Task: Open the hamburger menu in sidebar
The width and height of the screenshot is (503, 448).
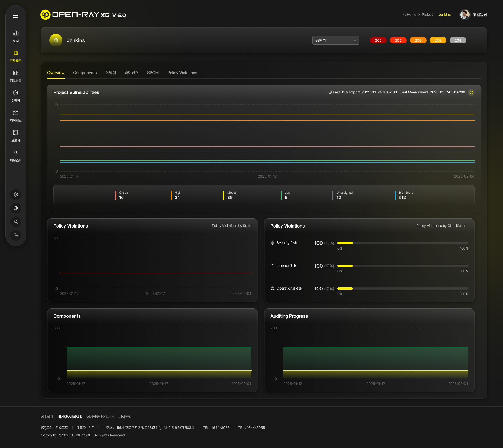Action: 16,16
